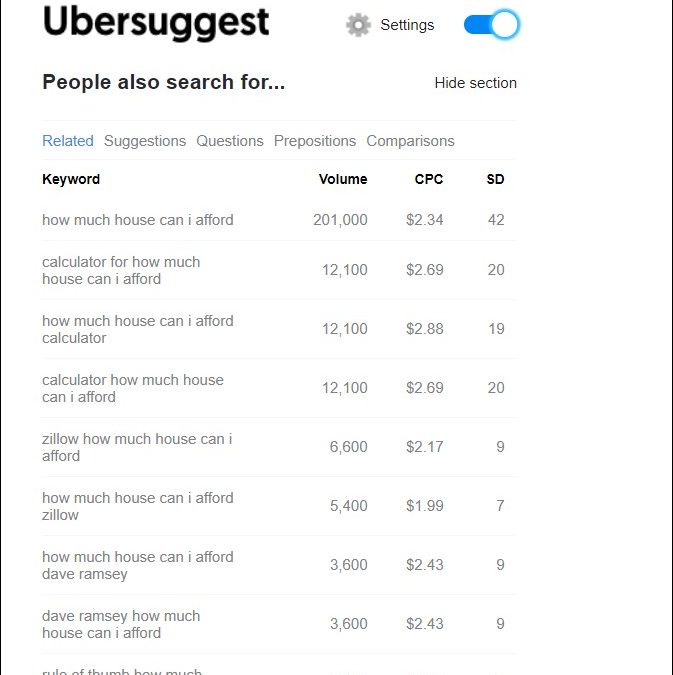
Task: Show the Prepositions tab
Action: click(315, 141)
